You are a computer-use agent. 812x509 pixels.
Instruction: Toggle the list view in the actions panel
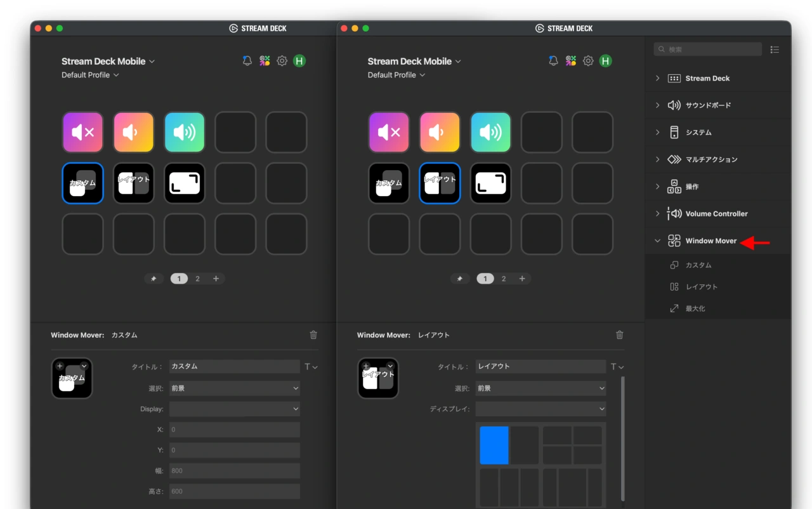775,49
